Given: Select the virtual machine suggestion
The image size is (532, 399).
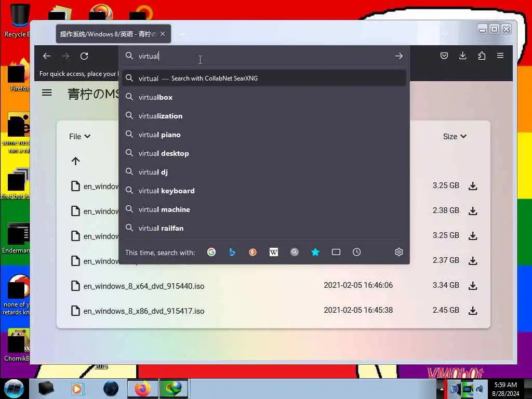Looking at the screenshot, I should [264, 209].
